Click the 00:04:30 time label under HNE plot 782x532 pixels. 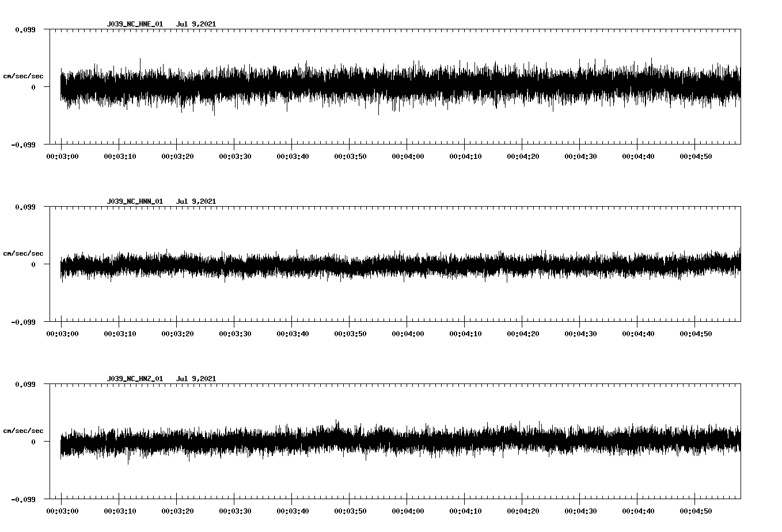coord(580,157)
